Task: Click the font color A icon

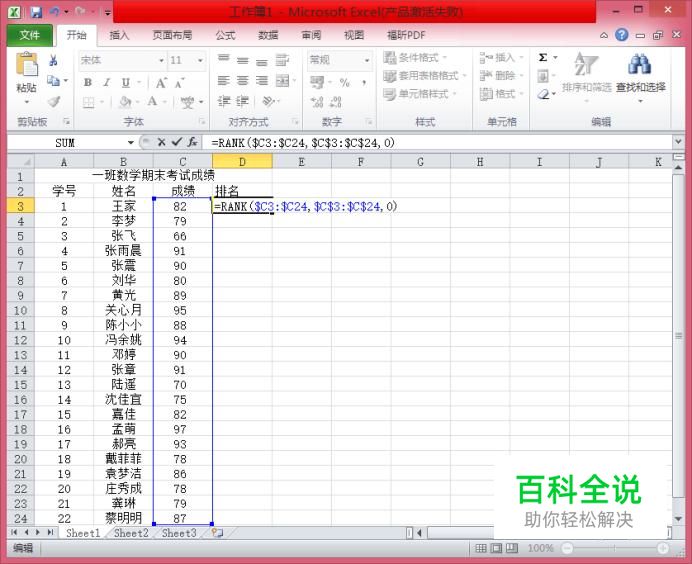Action: pos(152,102)
